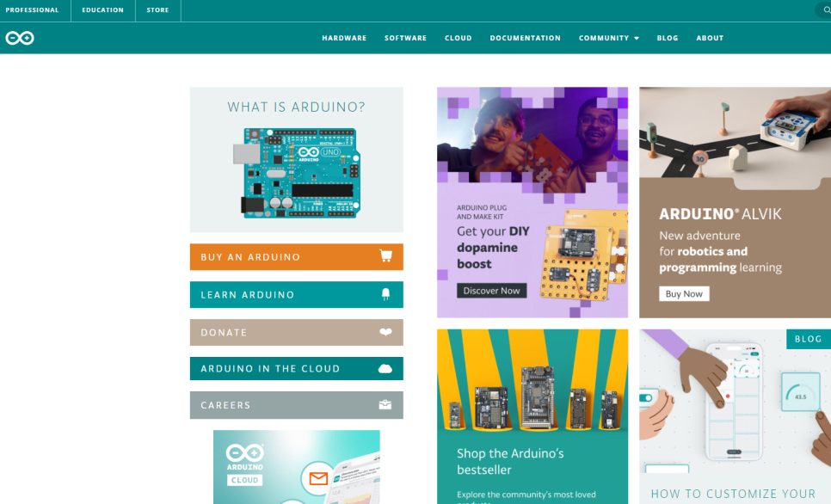The height and width of the screenshot is (504, 831).
Task: Open the About menu item
Action: (710, 38)
